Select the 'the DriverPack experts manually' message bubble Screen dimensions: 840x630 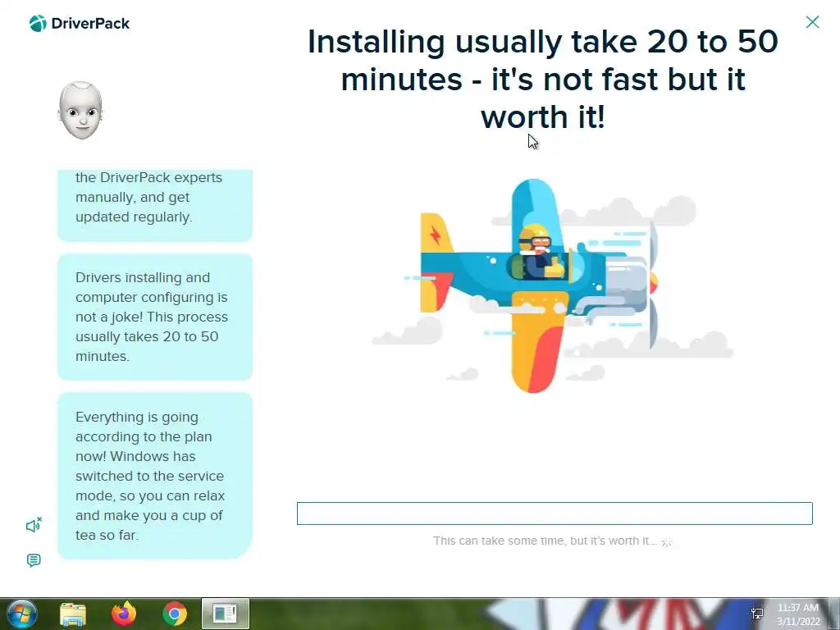155,204
